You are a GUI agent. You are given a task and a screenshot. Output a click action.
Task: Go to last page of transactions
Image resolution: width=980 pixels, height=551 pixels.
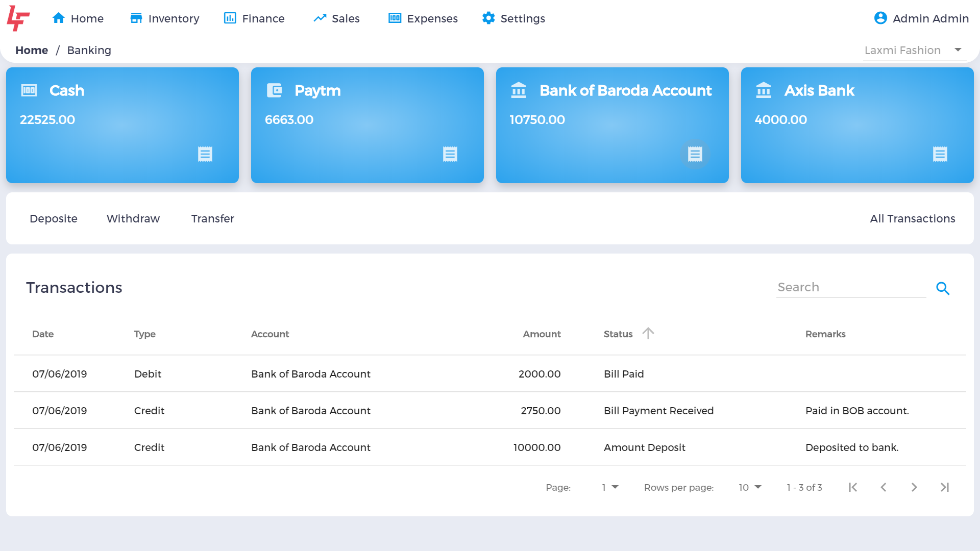point(945,487)
